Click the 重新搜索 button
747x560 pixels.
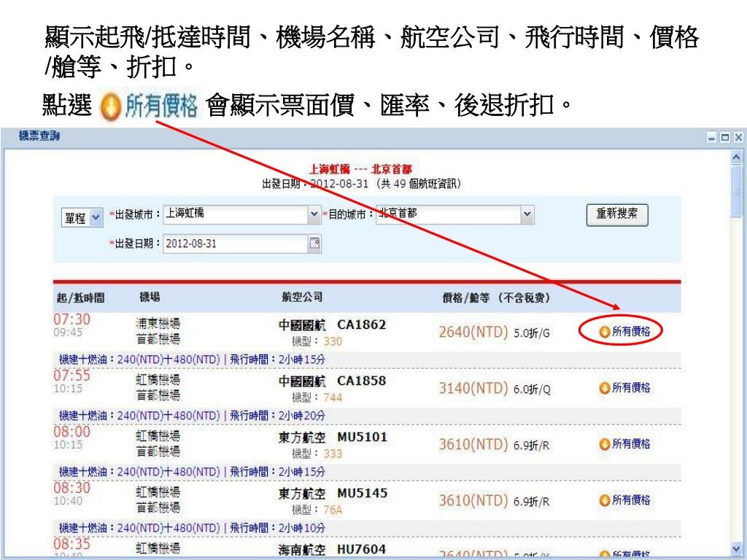617,214
